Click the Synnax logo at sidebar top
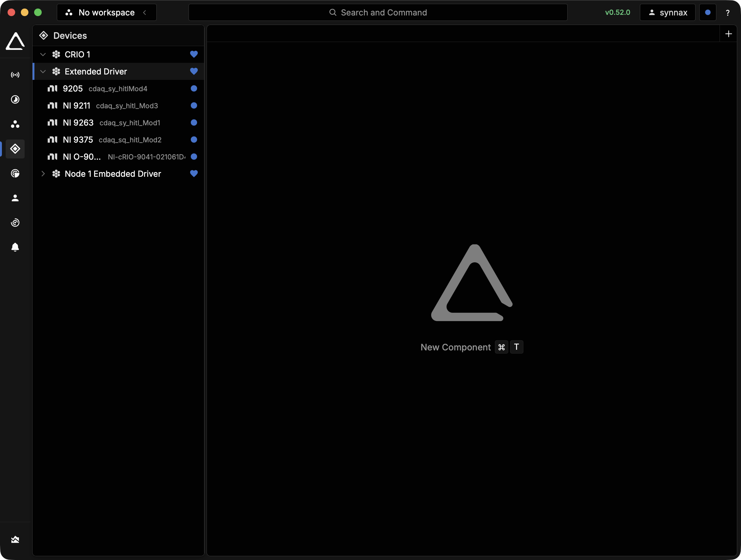 [15, 41]
